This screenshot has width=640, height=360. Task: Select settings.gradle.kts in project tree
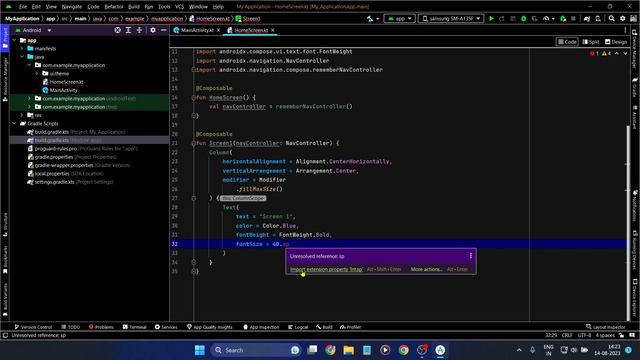click(54, 182)
